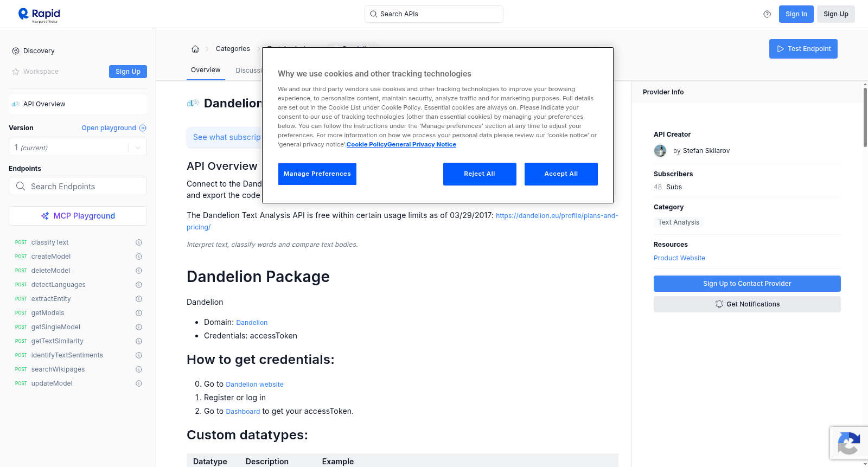This screenshot has height=467, width=868.
Task: Click the Text Analysis category tag
Action: coord(679,222)
